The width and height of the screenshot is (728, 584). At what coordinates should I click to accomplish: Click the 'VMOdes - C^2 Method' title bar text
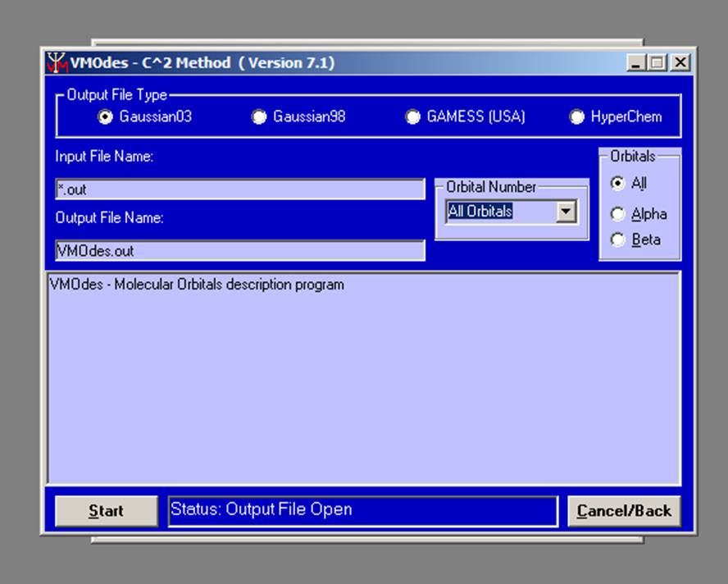click(x=150, y=62)
